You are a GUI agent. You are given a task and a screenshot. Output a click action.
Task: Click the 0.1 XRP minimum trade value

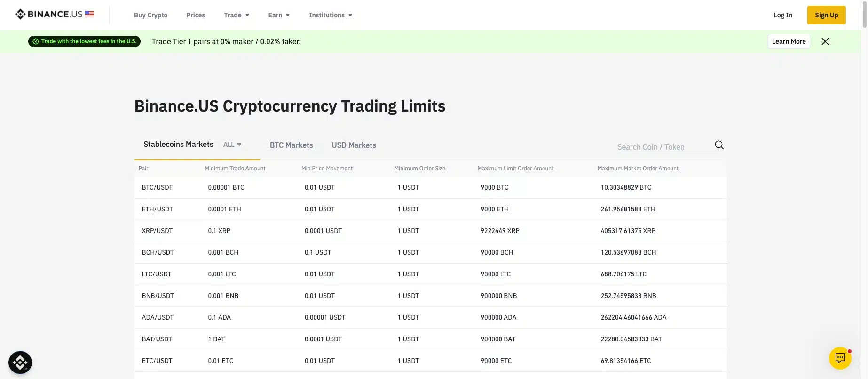click(219, 231)
